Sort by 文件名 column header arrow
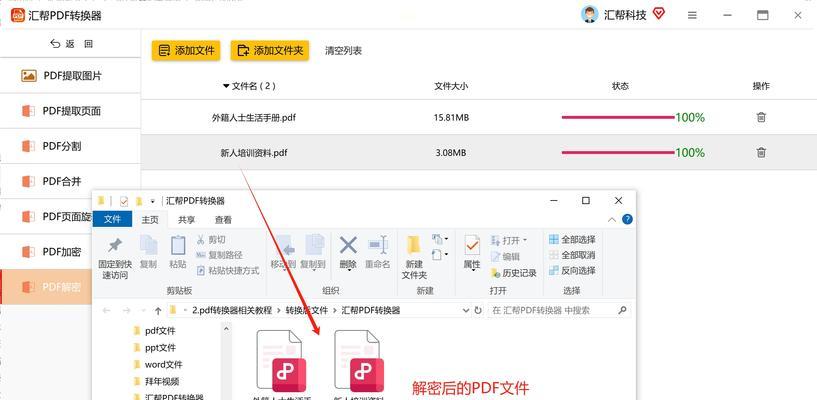This screenshot has height=400, width=817. pyautogui.click(x=226, y=86)
